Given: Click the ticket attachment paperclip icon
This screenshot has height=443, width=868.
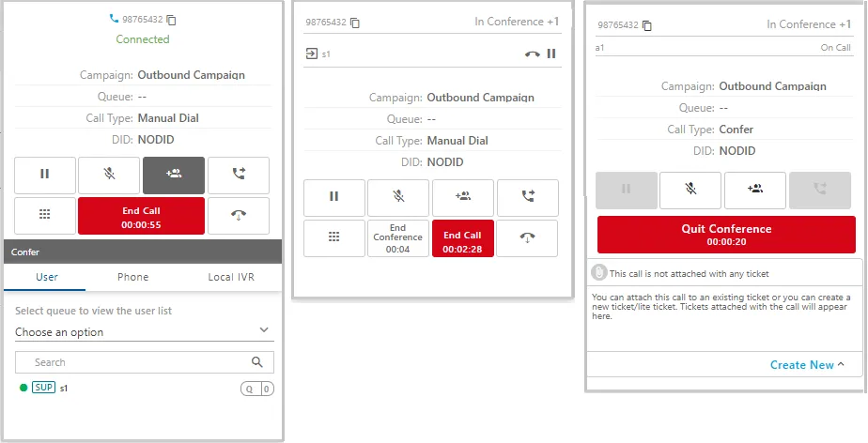Looking at the screenshot, I should tap(599, 273).
